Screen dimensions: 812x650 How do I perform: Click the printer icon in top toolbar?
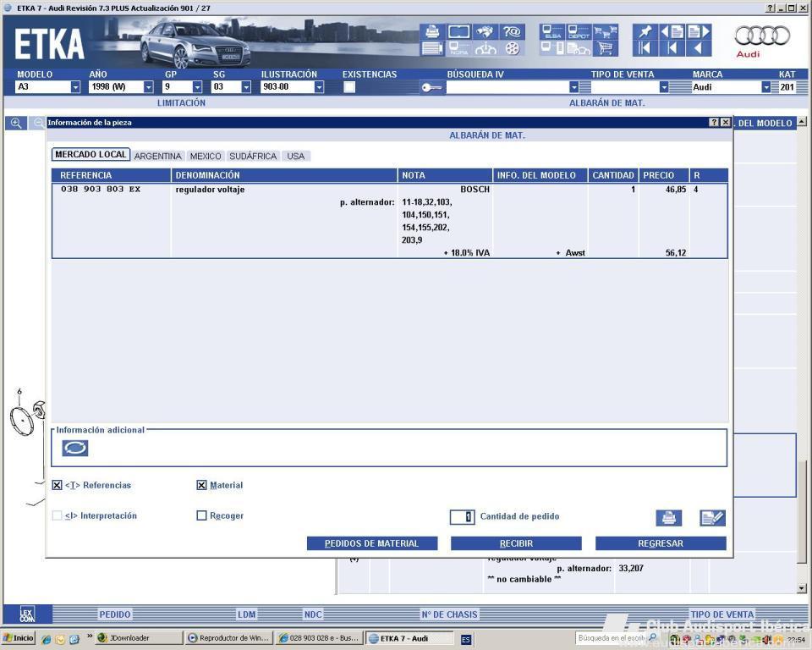pyautogui.click(x=432, y=31)
